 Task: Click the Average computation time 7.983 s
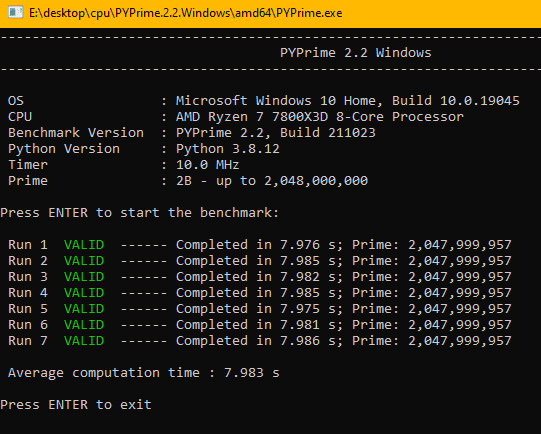click(144, 373)
